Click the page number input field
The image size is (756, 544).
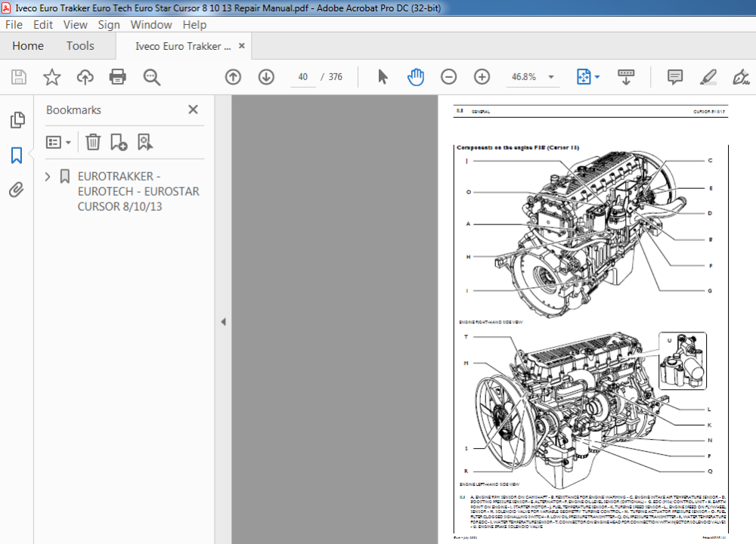tap(303, 77)
